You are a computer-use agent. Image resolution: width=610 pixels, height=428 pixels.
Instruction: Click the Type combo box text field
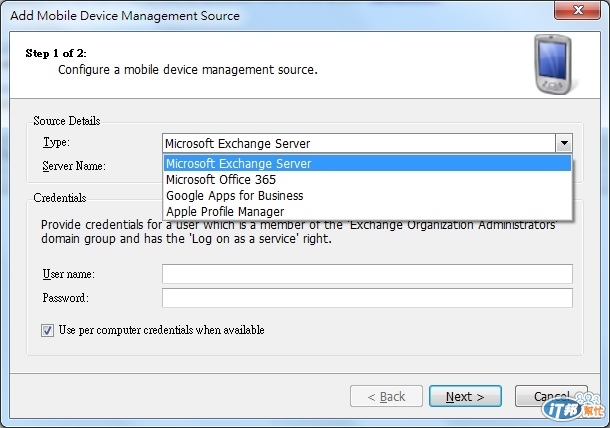(x=358, y=143)
